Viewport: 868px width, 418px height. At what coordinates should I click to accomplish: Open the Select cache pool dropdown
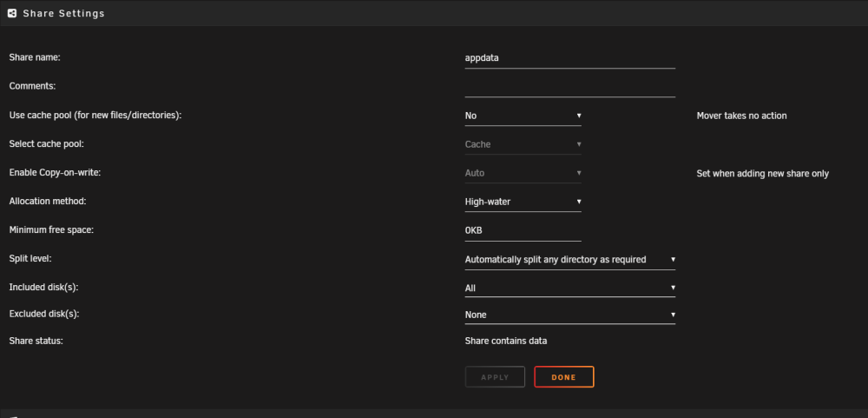(x=523, y=144)
